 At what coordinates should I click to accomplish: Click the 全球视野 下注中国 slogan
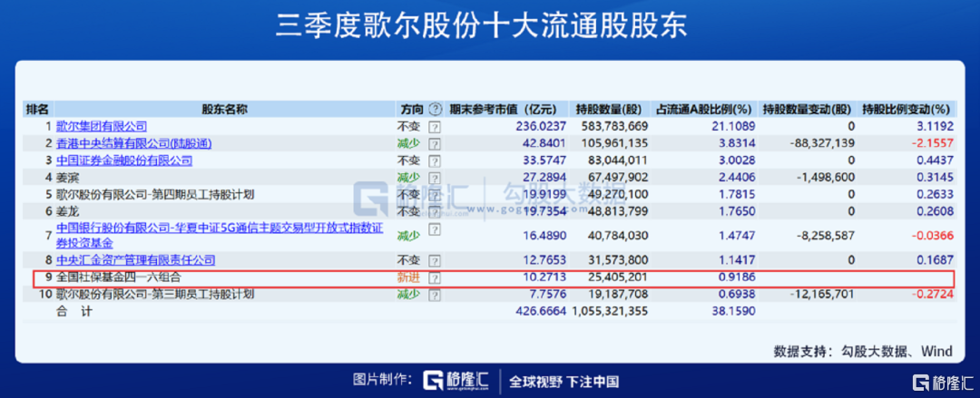pos(563,381)
